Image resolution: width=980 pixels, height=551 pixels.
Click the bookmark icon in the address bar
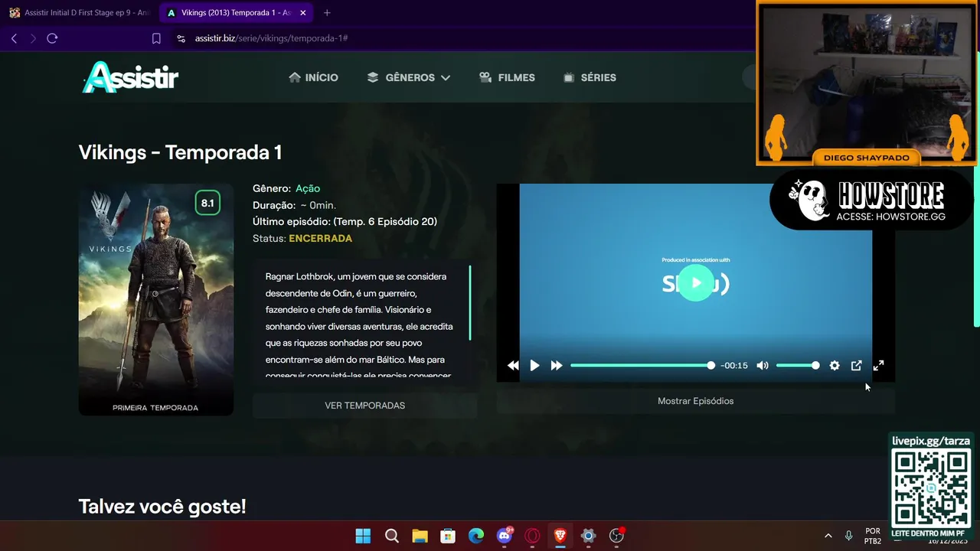pyautogui.click(x=156, y=38)
